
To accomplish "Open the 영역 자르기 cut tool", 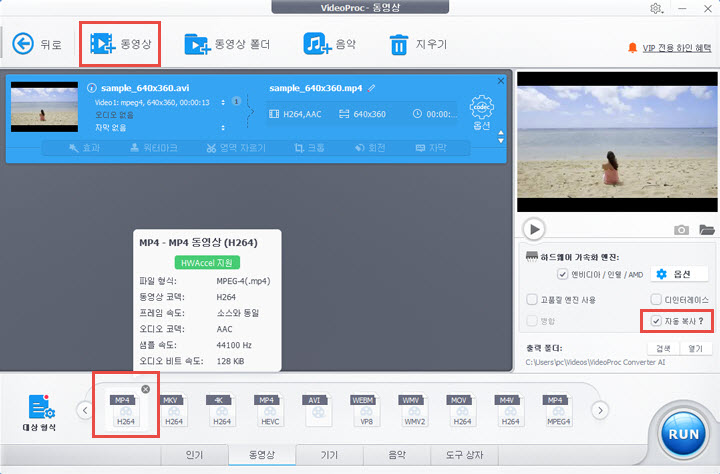I will (236, 148).
